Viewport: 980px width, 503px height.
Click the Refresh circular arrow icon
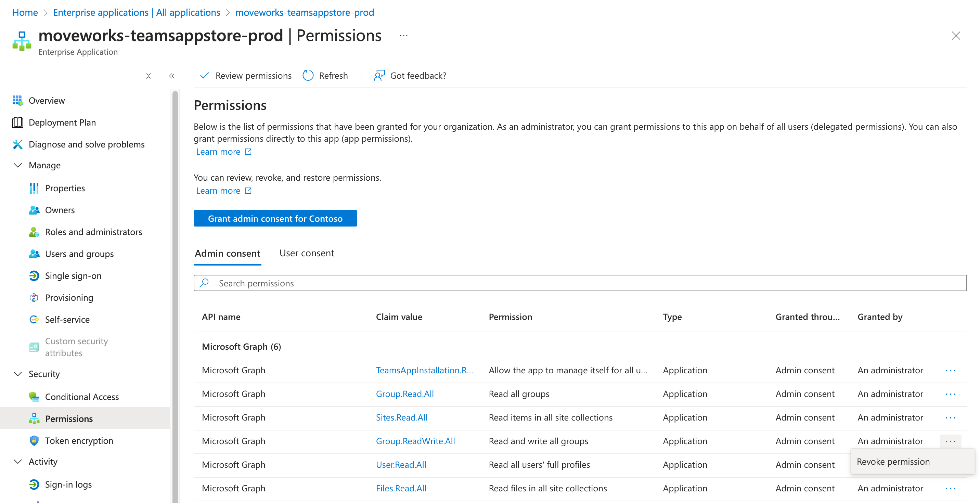coord(308,75)
